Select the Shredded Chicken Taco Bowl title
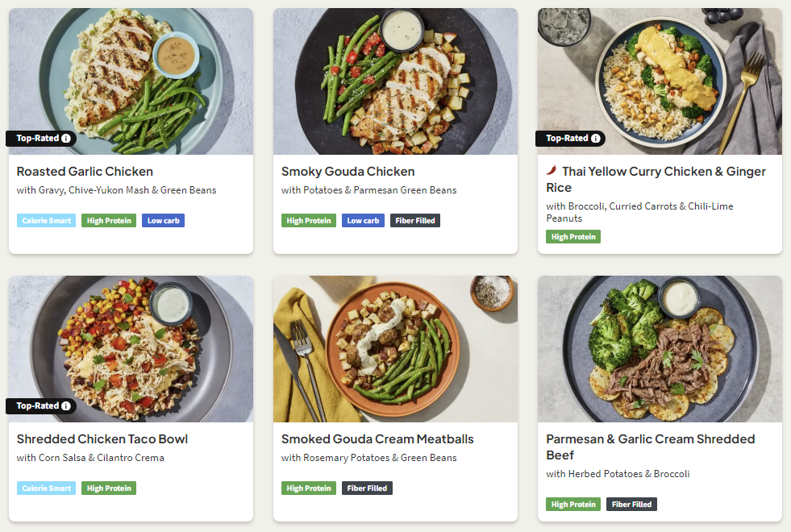This screenshot has height=532, width=791. [102, 439]
